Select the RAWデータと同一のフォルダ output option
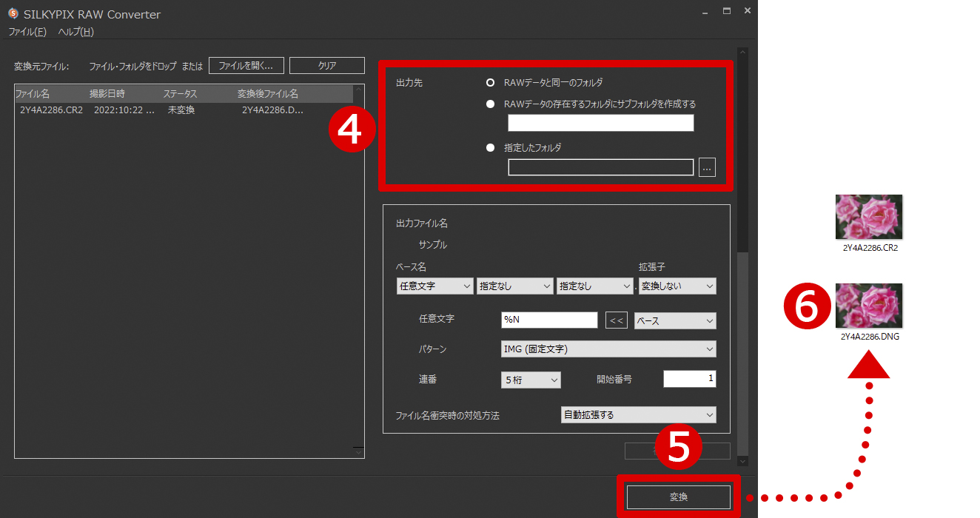Image resolution: width=980 pixels, height=518 pixels. [490, 82]
